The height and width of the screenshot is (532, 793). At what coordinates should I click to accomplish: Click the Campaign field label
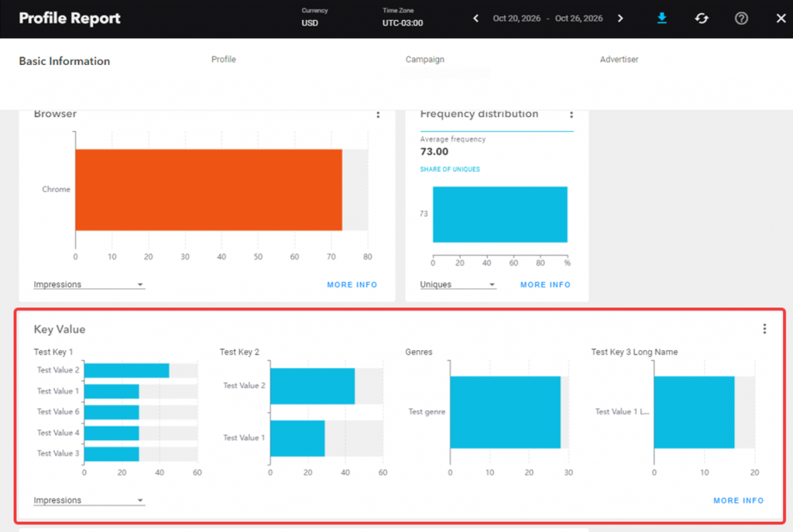tap(425, 60)
